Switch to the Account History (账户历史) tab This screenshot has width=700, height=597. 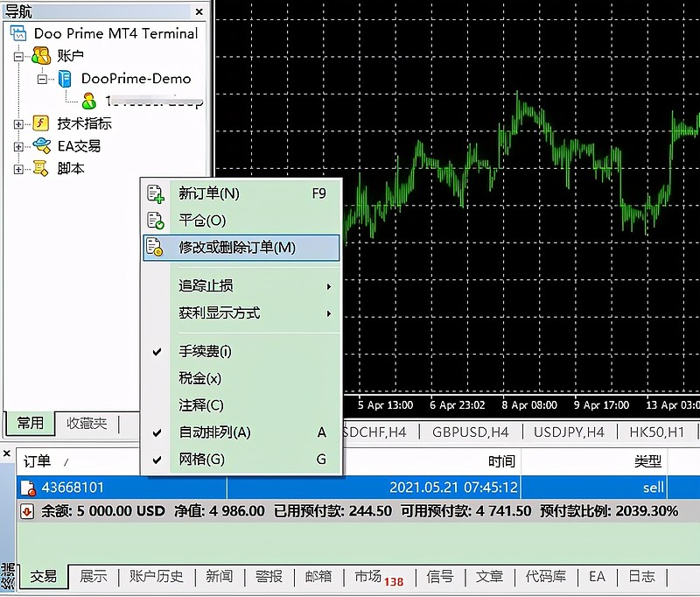click(157, 576)
